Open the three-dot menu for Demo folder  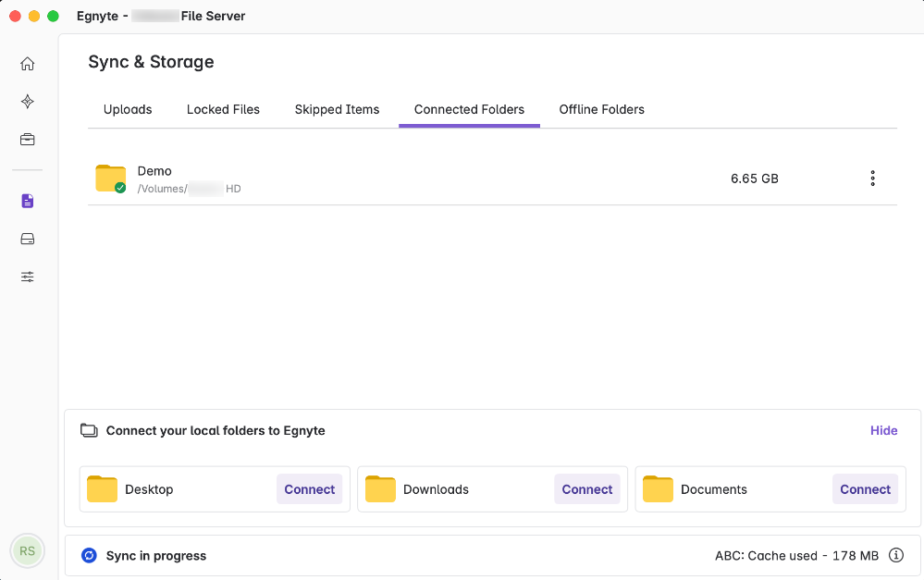(873, 178)
